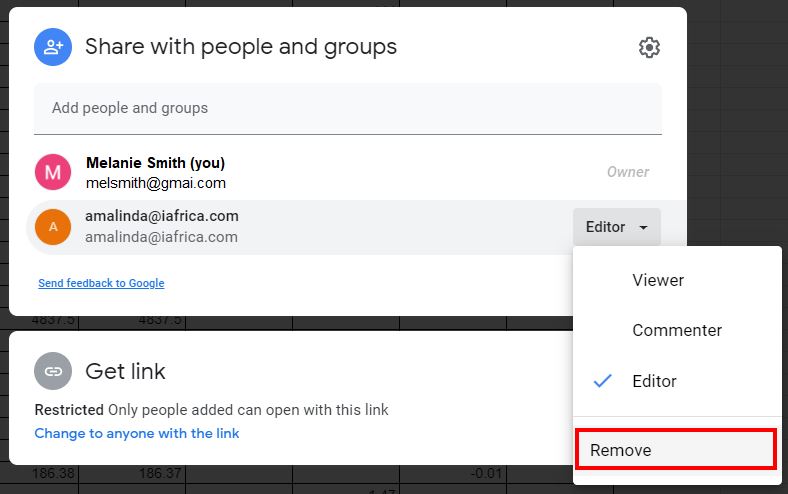Click the bold amalinda@iafrica.com collaborator name
788x494 pixels.
(x=161, y=216)
